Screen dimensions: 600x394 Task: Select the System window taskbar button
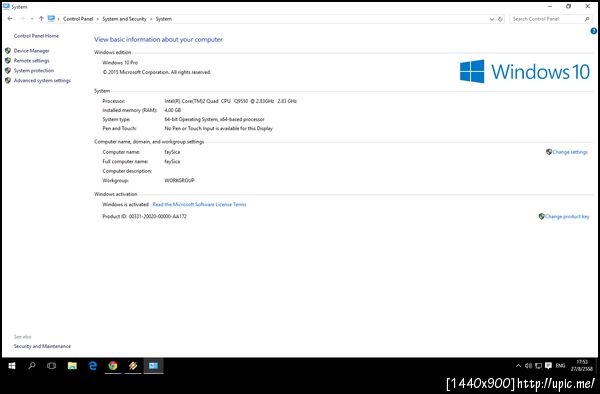153,366
